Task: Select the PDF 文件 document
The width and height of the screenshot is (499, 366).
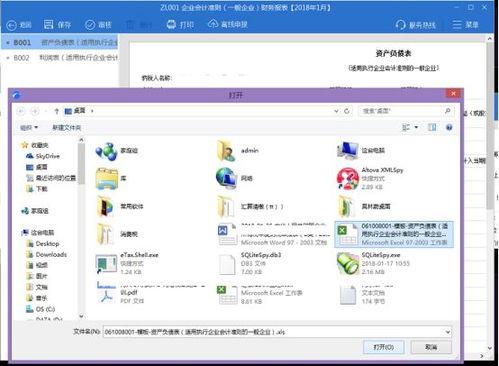Action: (x=151, y=293)
